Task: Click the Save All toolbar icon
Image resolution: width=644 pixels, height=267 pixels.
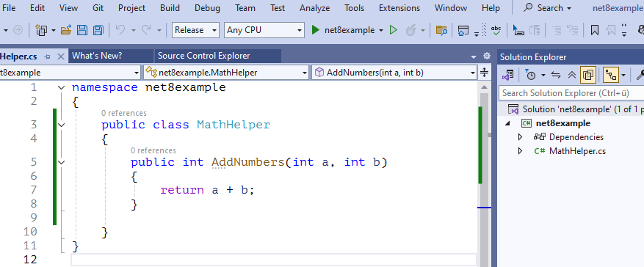Action: click(x=98, y=30)
